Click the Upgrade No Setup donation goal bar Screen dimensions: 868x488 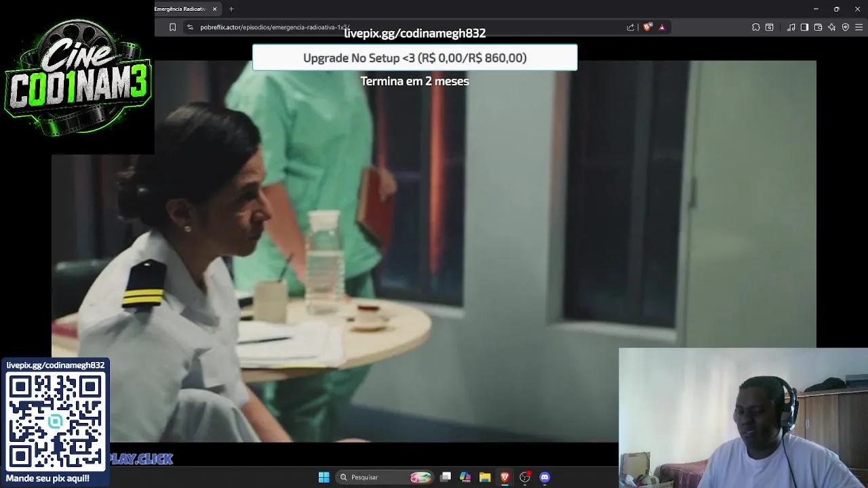pos(414,58)
